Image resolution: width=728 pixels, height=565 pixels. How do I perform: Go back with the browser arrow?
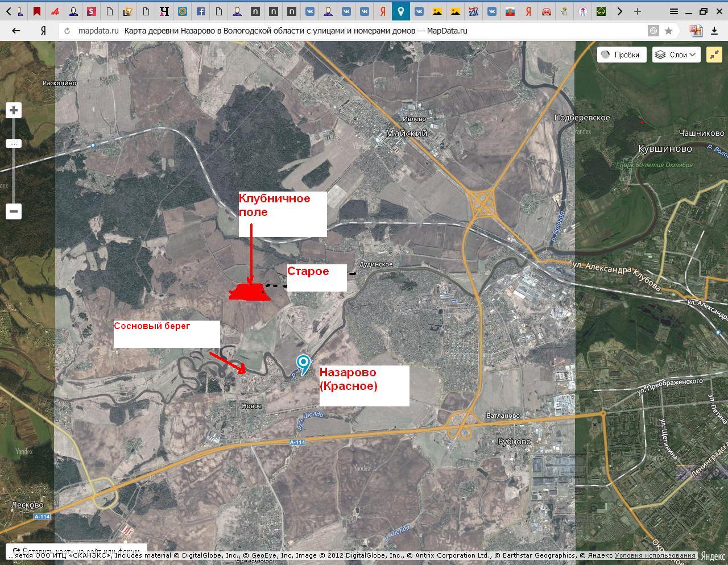16,31
